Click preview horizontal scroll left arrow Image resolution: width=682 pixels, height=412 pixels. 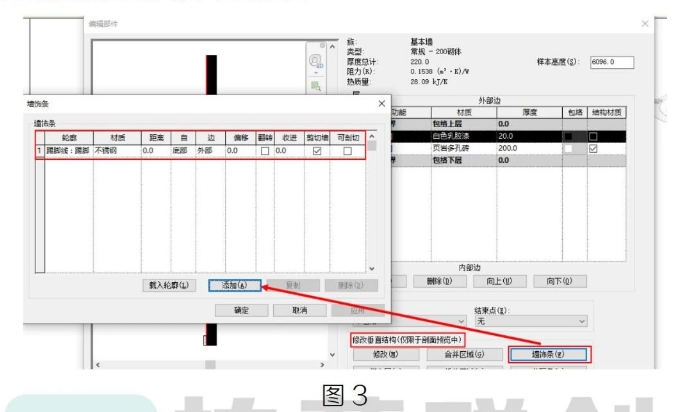(98, 365)
